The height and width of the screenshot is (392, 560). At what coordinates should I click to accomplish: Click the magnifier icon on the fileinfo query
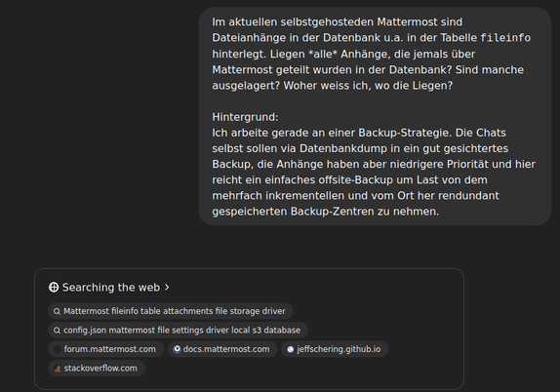[57, 311]
